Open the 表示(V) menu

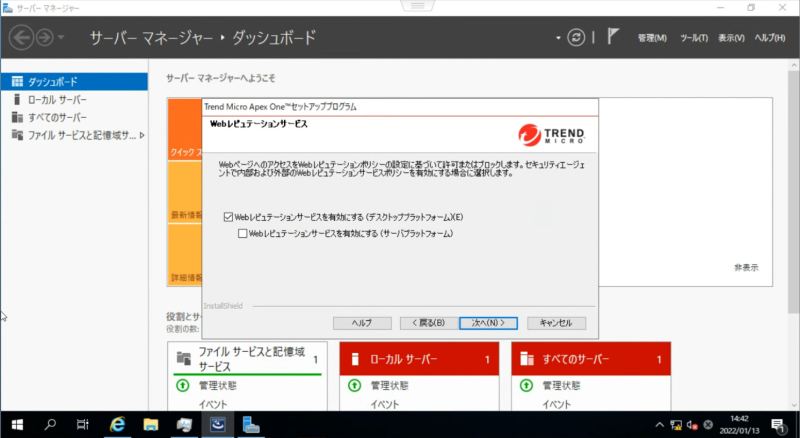731,38
